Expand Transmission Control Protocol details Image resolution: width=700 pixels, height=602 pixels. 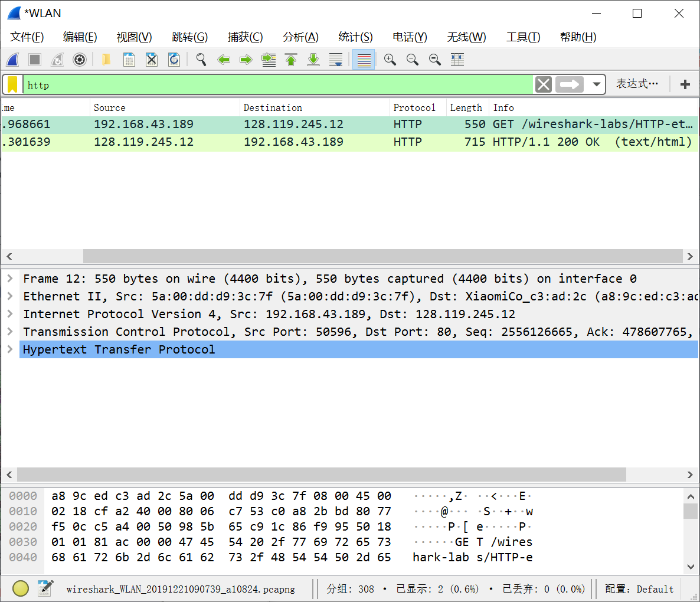coord(10,332)
